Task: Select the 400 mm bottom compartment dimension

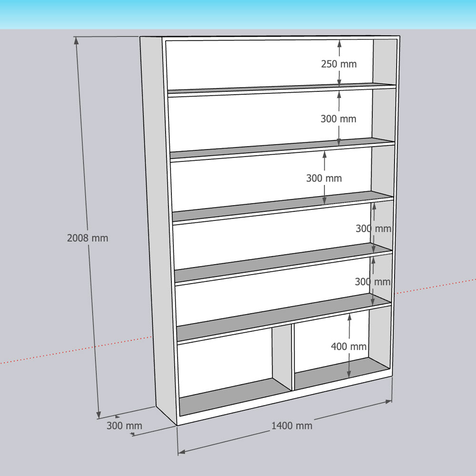Action: tap(348, 347)
